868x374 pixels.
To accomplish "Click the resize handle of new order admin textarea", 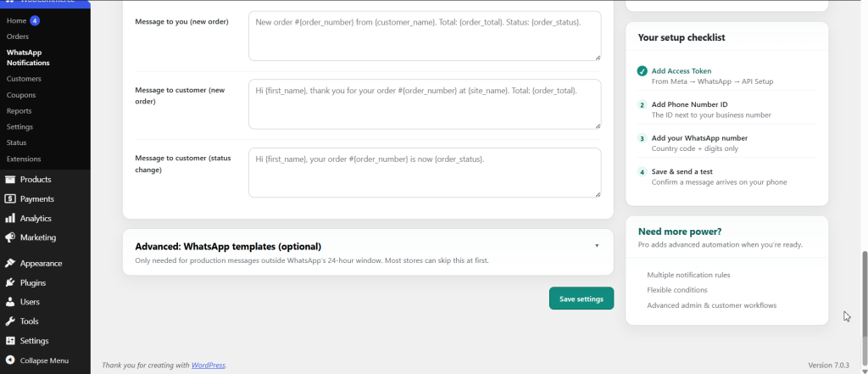I will click(x=598, y=58).
